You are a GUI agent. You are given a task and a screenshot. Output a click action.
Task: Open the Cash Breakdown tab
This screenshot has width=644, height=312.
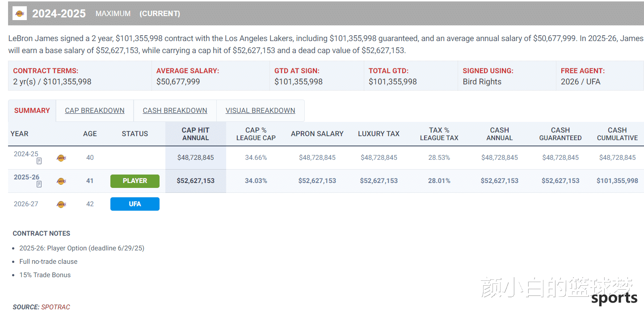point(175,111)
